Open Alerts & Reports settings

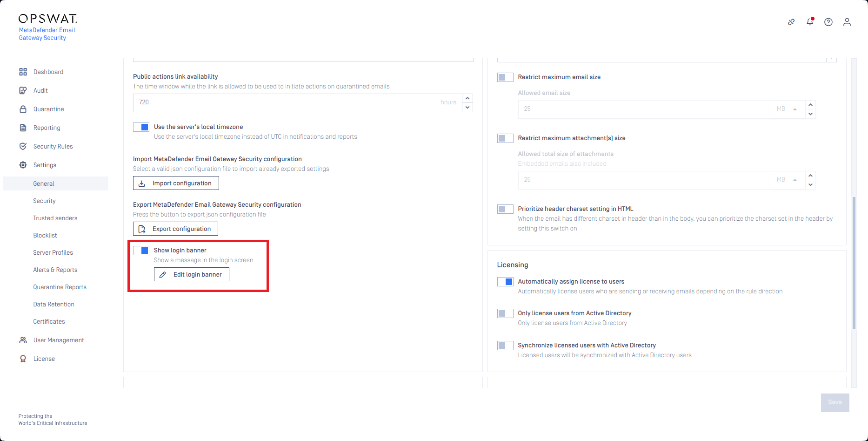click(55, 270)
